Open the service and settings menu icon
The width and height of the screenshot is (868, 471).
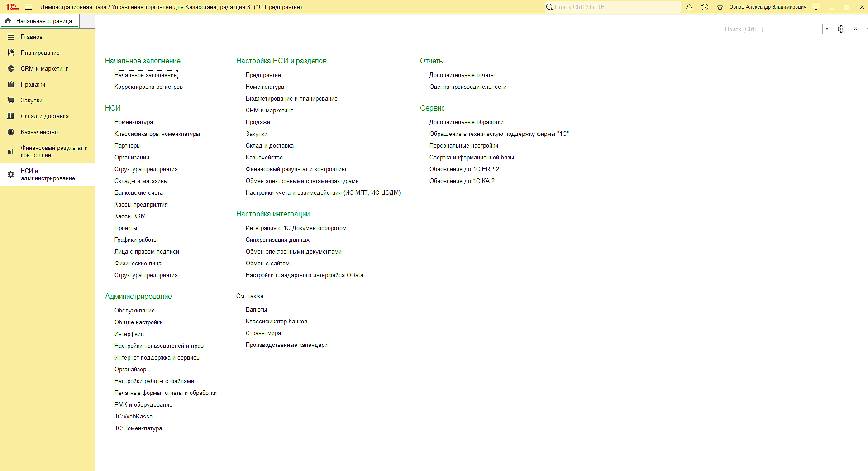[x=816, y=7]
